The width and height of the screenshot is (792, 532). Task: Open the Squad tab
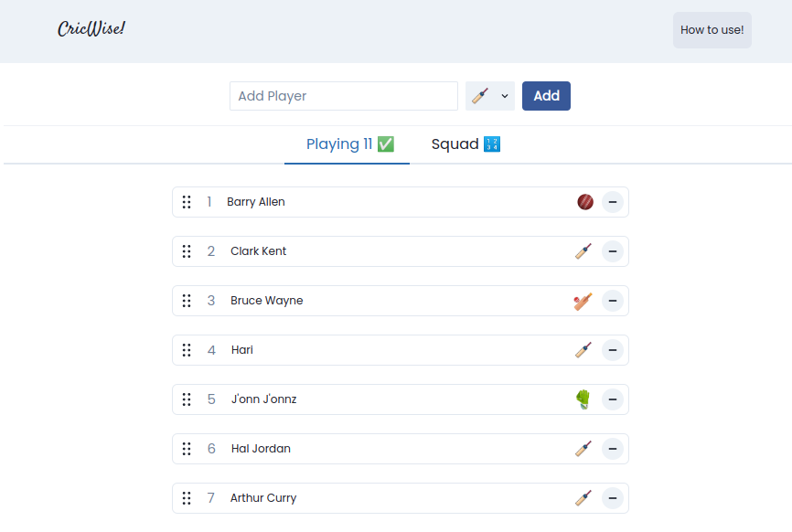click(x=466, y=144)
